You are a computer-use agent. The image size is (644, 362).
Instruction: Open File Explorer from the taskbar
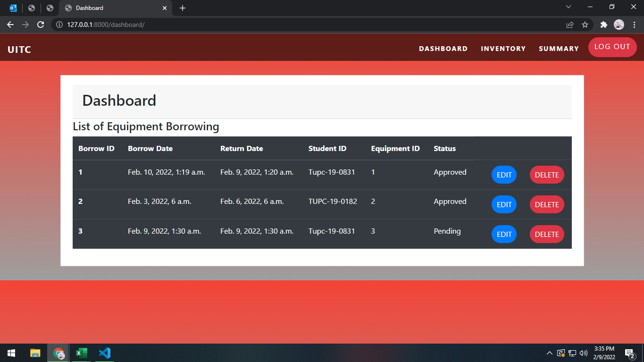(35, 353)
